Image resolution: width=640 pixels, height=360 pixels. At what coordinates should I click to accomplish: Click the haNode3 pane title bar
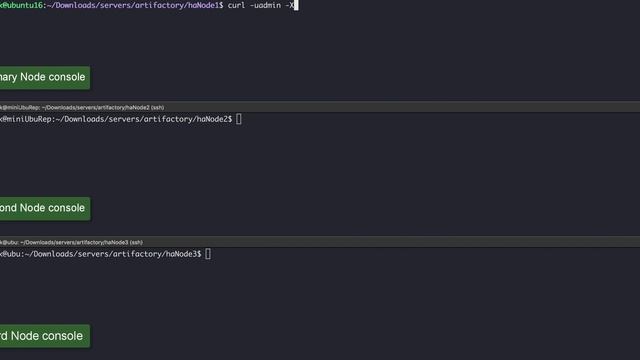click(x=320, y=242)
